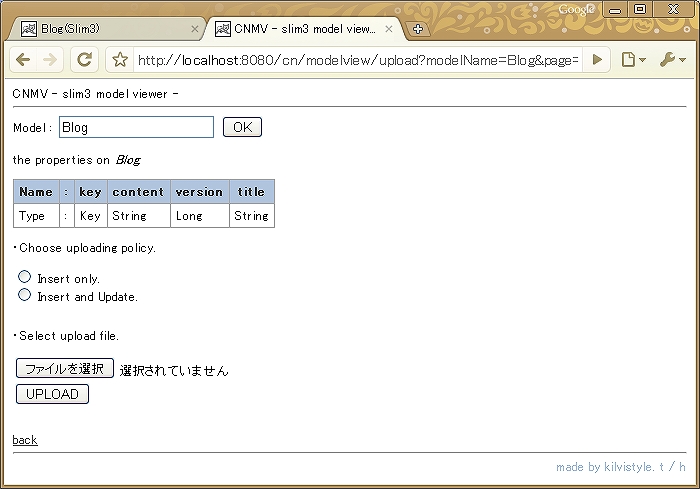Screen dimensions: 700x489
Task: Click the Key type cell
Action: click(x=90, y=216)
